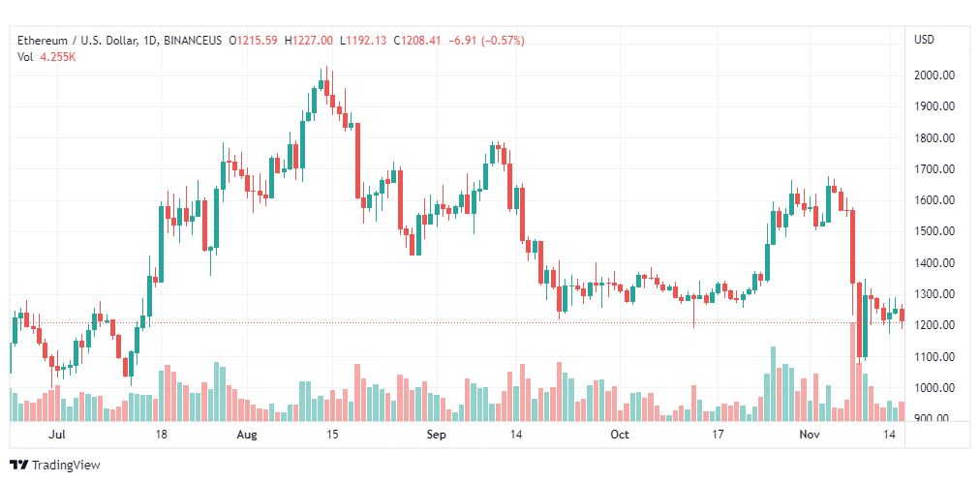Select the Aug label on time axis
Screen dimensions: 980x482
pyautogui.click(x=247, y=435)
